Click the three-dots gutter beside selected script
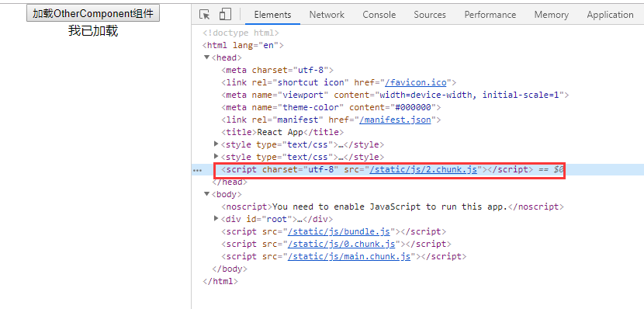Screen dimensions: 644x309 (198, 170)
